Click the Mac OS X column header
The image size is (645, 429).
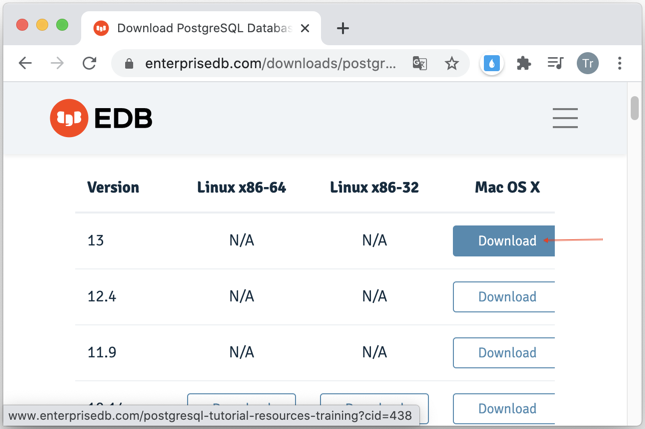pyautogui.click(x=507, y=188)
